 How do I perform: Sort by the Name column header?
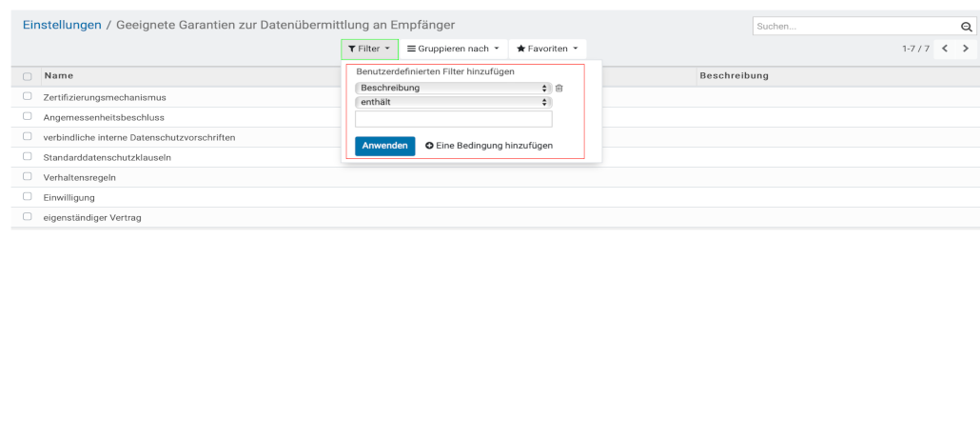click(x=59, y=76)
